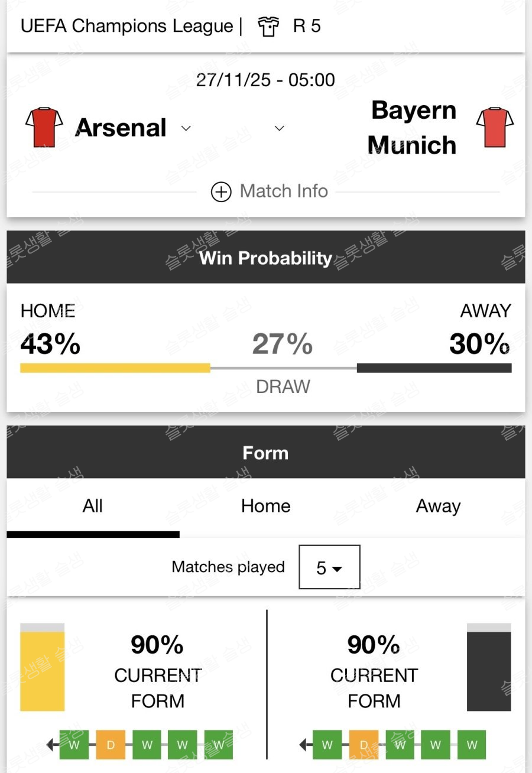
Task: Click the Bayern Munich jersey icon
Action: (x=495, y=127)
